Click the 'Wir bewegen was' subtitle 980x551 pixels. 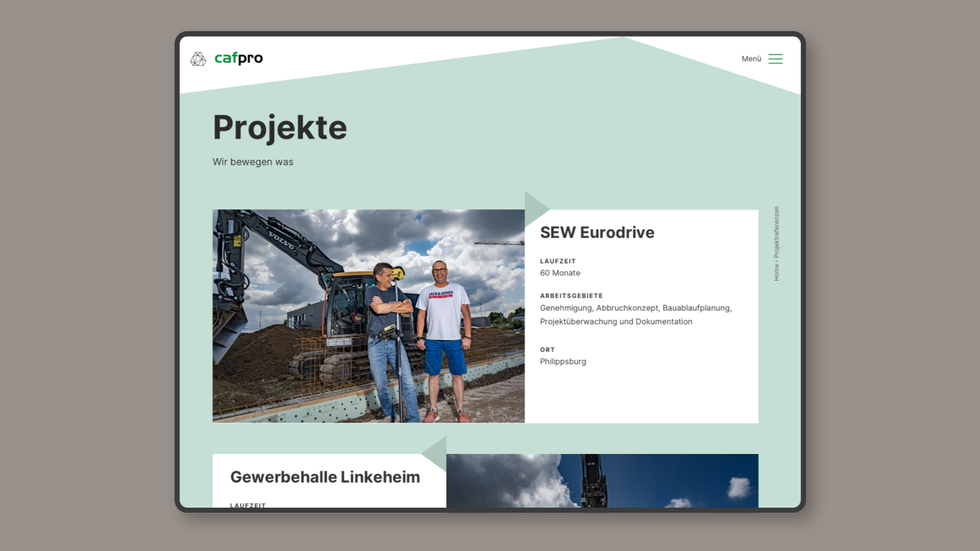253,162
